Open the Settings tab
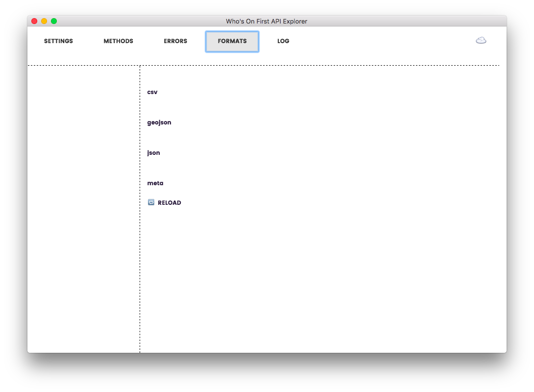534x392 pixels. pos(58,41)
